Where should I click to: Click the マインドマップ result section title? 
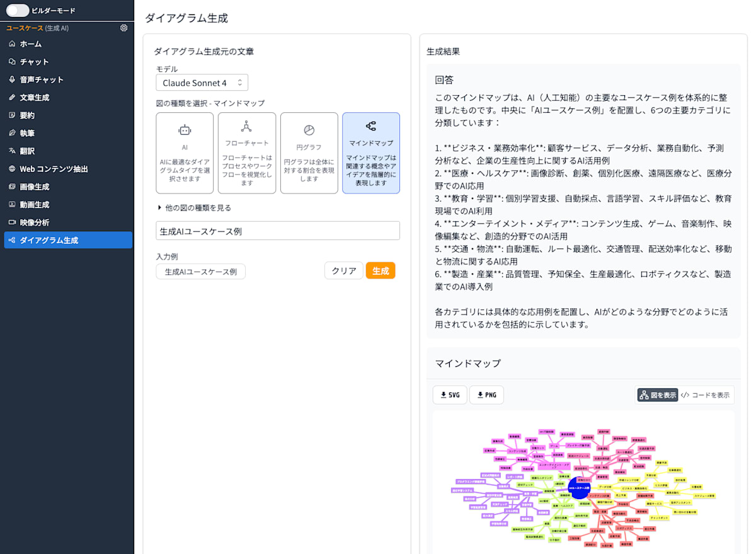(468, 364)
